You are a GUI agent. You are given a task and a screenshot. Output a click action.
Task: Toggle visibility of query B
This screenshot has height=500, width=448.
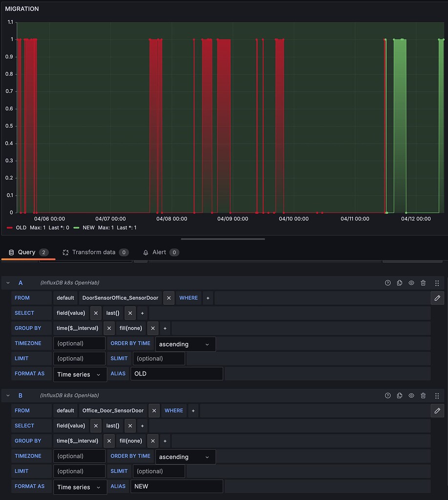pyautogui.click(x=411, y=396)
